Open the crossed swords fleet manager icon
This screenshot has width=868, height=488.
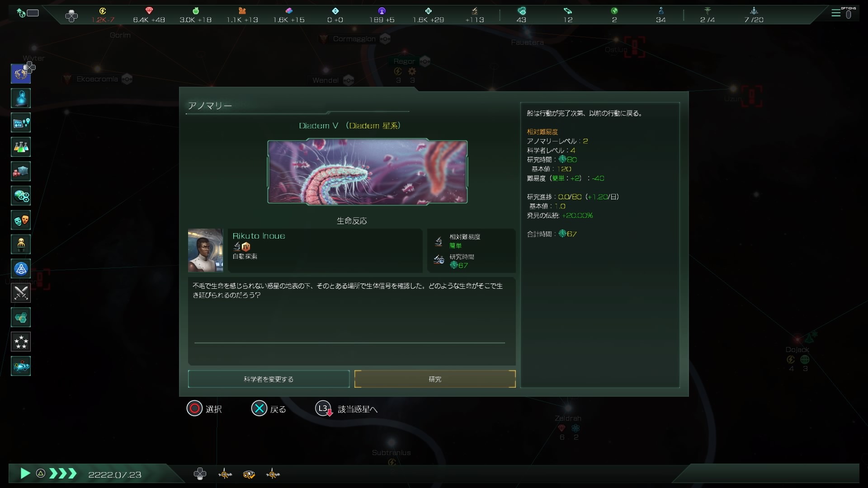(21, 293)
